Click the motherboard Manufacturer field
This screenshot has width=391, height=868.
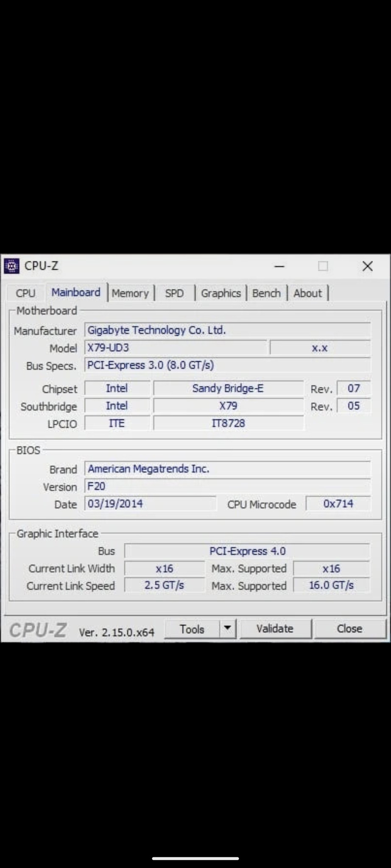227,330
